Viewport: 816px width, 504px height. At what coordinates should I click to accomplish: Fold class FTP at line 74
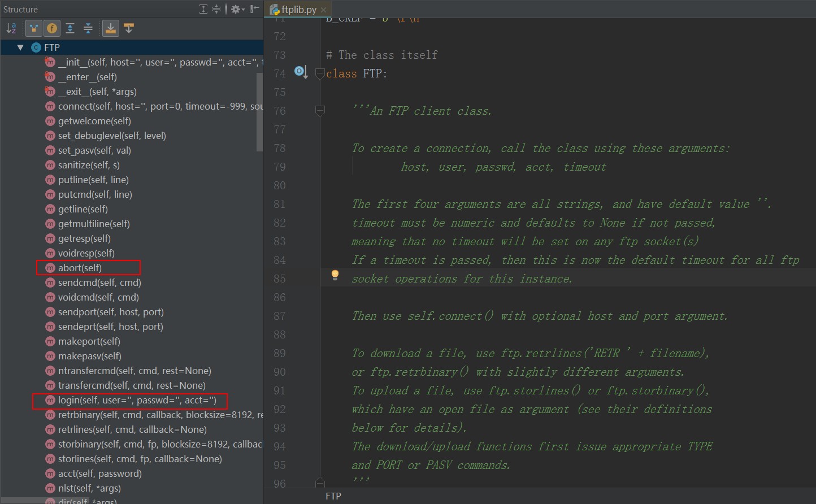320,73
